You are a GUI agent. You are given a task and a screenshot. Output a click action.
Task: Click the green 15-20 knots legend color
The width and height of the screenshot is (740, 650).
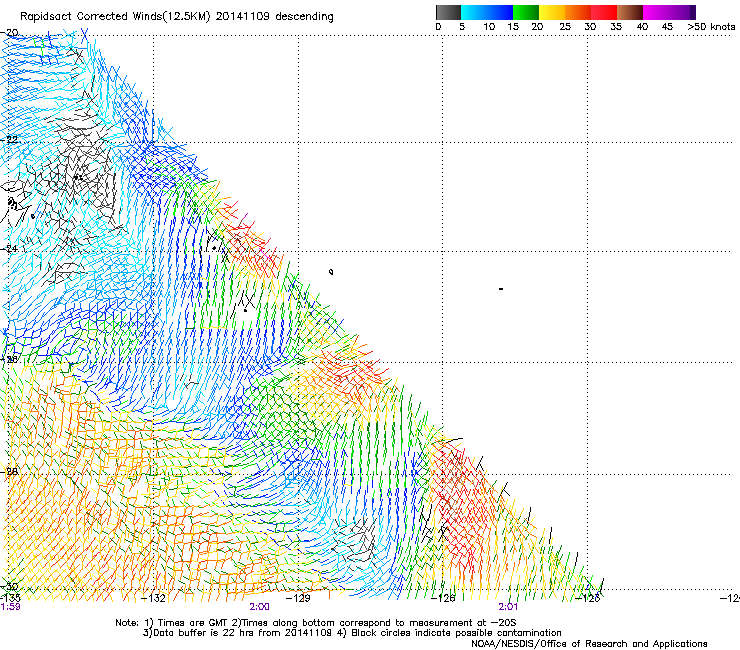526,12
